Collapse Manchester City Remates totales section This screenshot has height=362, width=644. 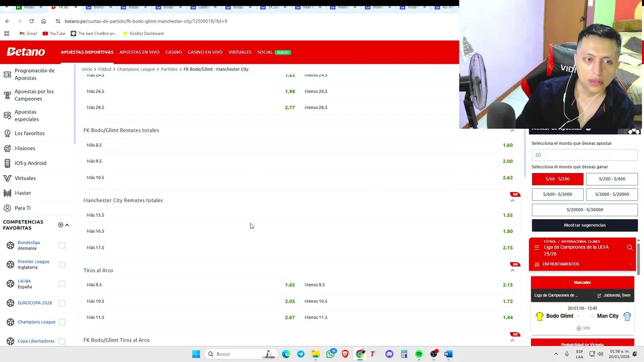coord(512,201)
